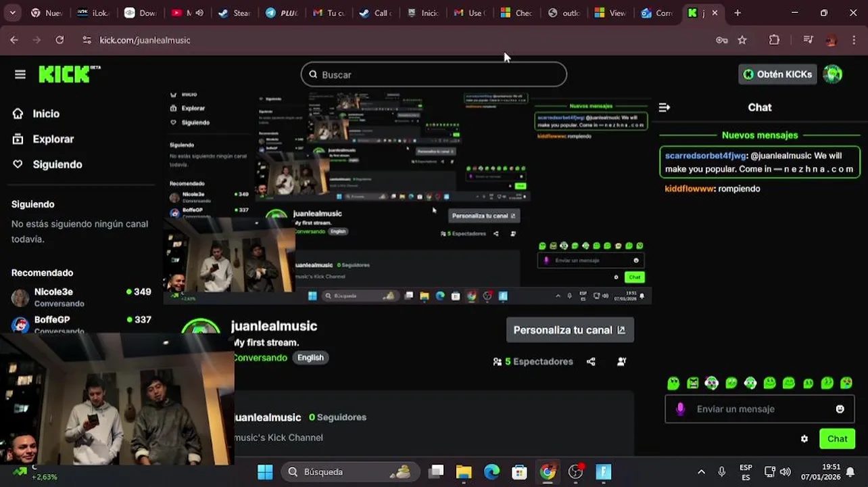The height and width of the screenshot is (487, 868).
Task: Open site information icon in address bar
Action: coord(87,40)
